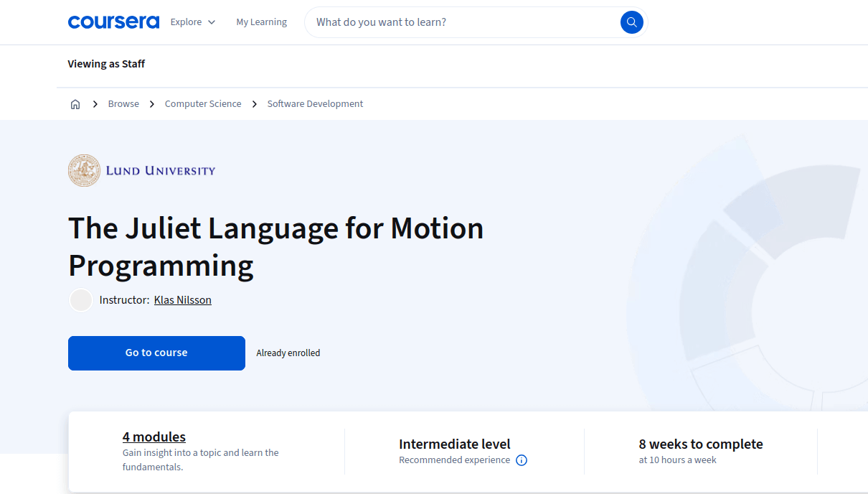Click the chevron between Browse and Computer Science
The image size is (868, 494).
coord(151,103)
